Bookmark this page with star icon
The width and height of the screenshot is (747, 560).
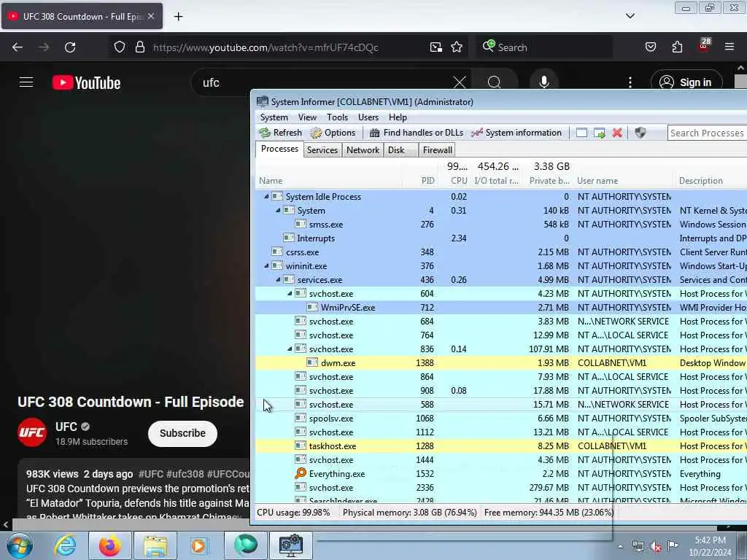[457, 47]
